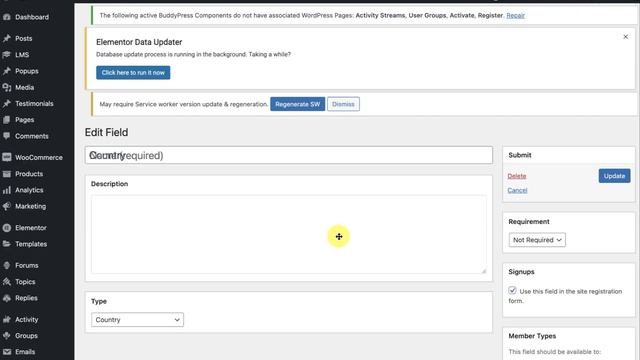Click the Products icon in sidebar
Viewport: 640px width, 360px height.
click(7, 174)
